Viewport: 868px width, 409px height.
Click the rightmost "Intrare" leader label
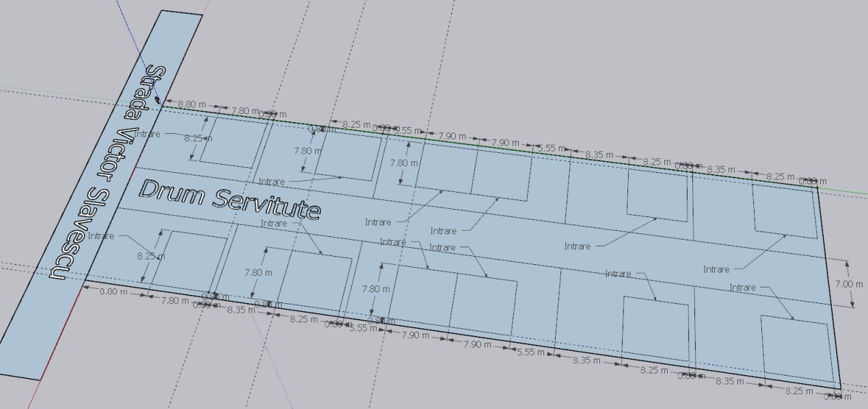[x=742, y=287]
